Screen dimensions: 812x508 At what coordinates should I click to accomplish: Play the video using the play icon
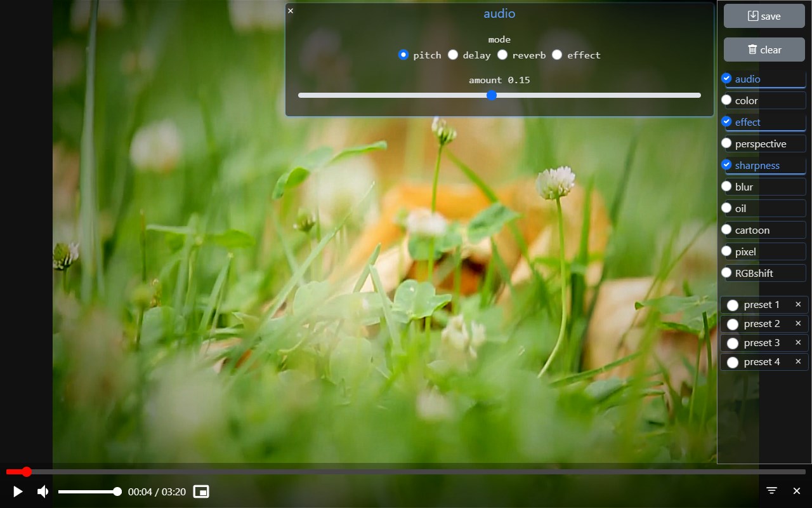coord(18,491)
